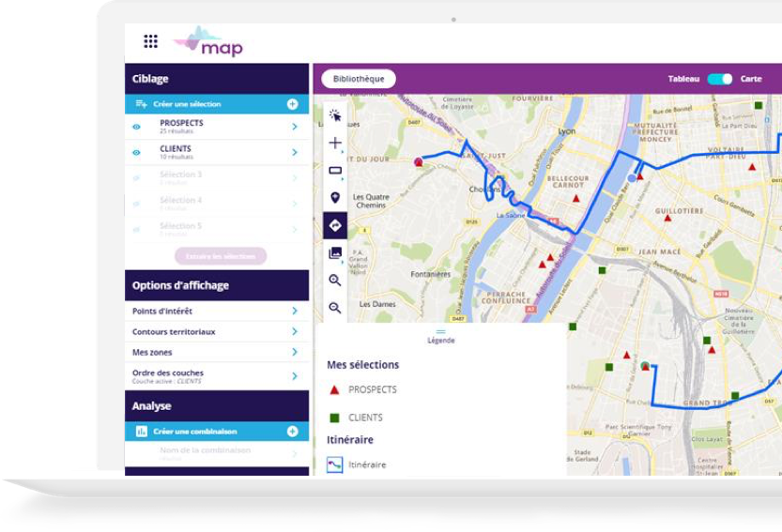Choose the rectangle drawing tool
Screen dimensions: 782x532
335,171
